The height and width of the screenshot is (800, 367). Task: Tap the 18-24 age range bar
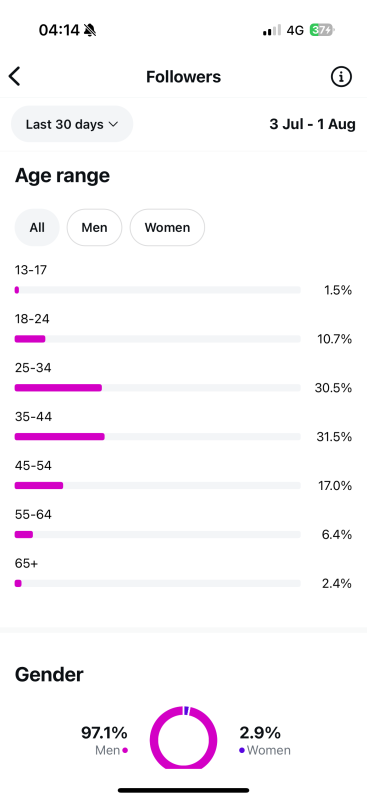[157, 339]
